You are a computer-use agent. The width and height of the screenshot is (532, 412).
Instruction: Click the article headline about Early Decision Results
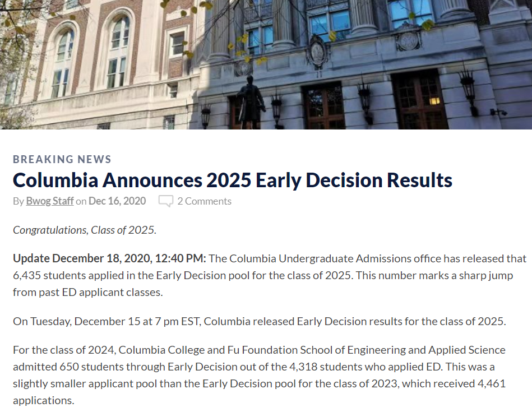point(233,180)
